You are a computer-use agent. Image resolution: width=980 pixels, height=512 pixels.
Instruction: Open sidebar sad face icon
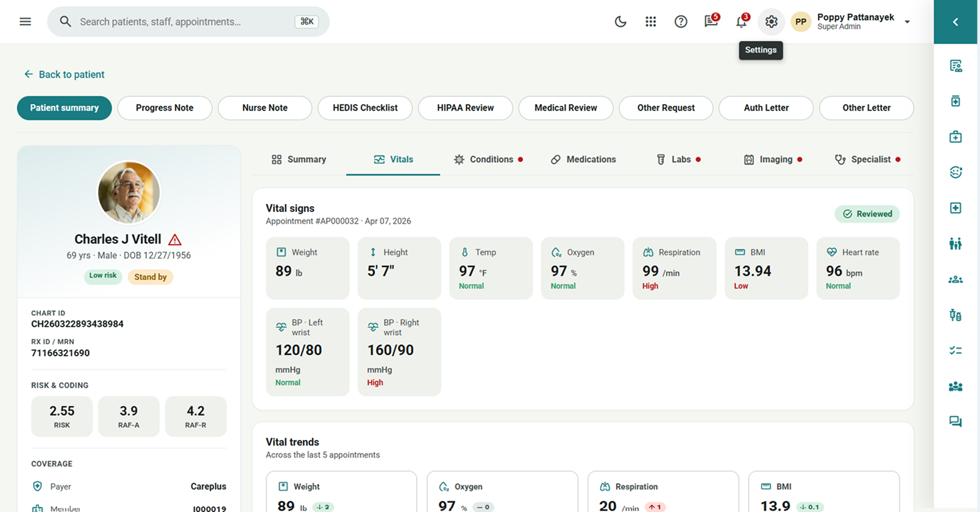click(x=956, y=172)
